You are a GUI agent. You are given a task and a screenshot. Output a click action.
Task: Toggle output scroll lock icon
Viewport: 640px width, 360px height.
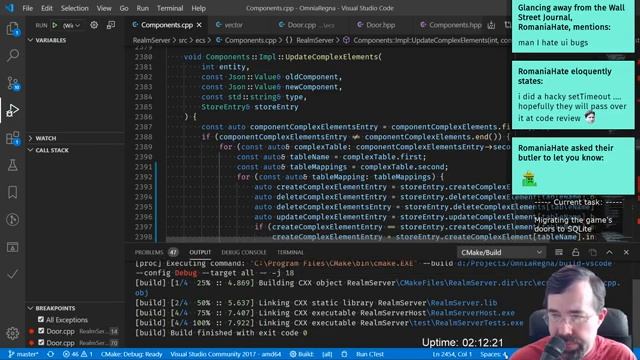click(x=576, y=252)
